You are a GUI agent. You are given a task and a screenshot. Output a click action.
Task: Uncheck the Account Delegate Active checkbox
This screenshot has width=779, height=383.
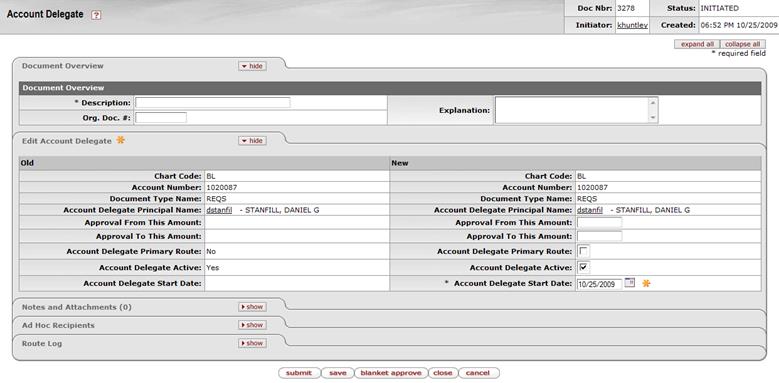[x=583, y=267]
